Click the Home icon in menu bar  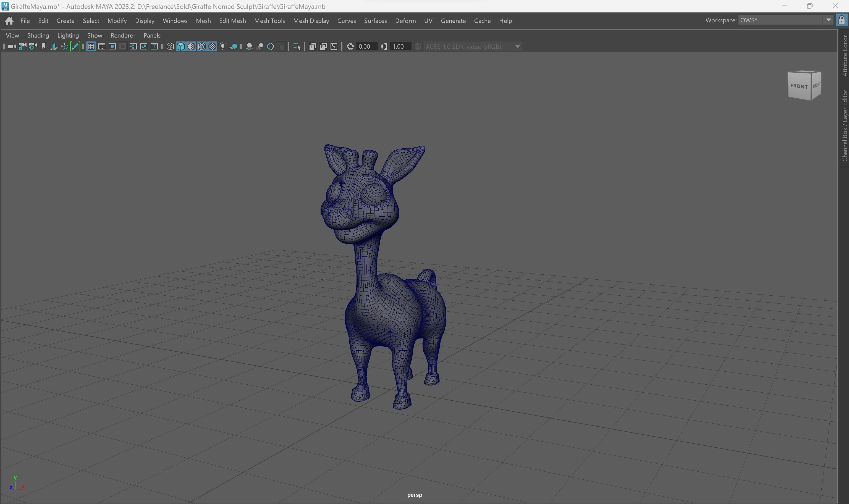9,21
